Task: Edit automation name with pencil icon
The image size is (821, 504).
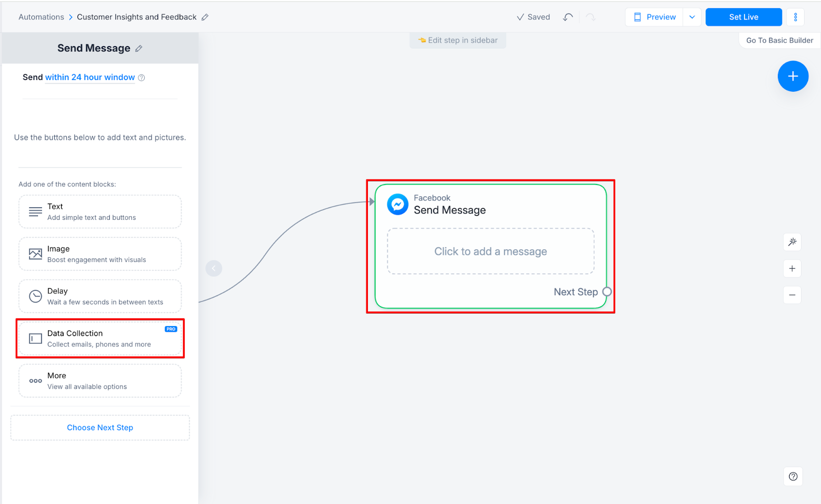Action: click(205, 17)
